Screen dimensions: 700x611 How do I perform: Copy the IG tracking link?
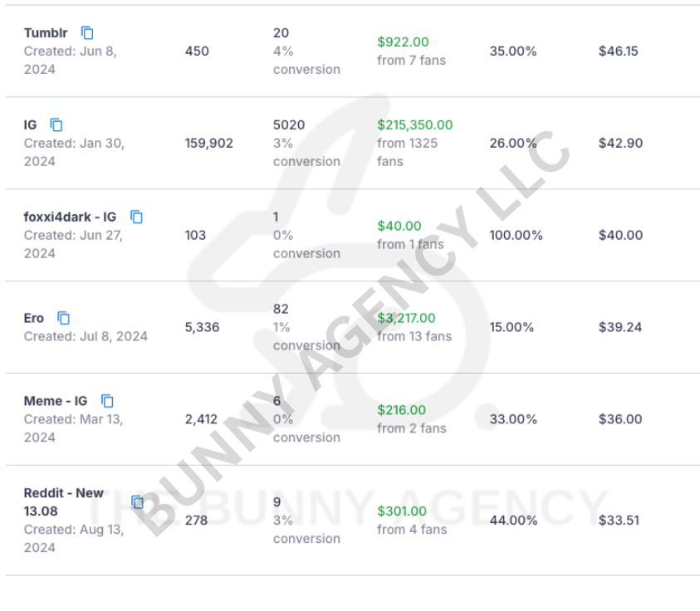point(56,125)
